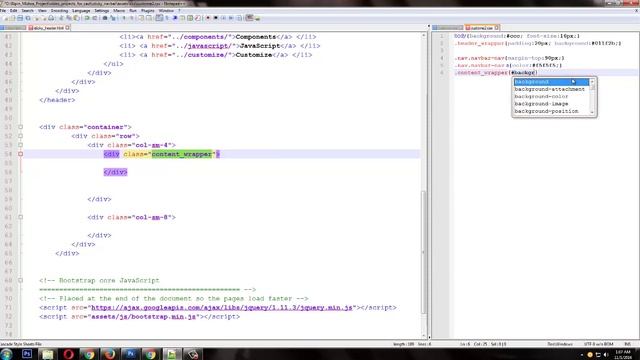This screenshot has height=360, width=640.
Task: Click the autocomplete list scroll down arrow
Action: [592, 112]
